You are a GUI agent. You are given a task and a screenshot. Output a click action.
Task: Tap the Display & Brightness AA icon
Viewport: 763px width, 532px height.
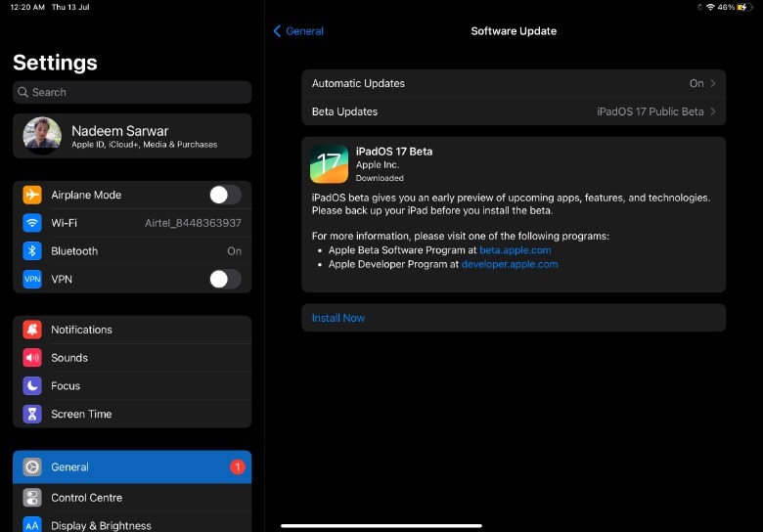pyautogui.click(x=32, y=525)
